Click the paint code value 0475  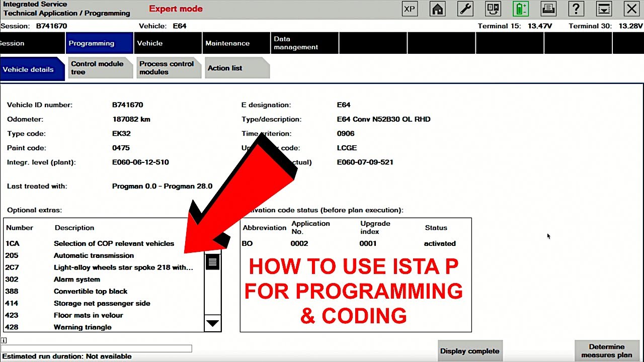121,148
